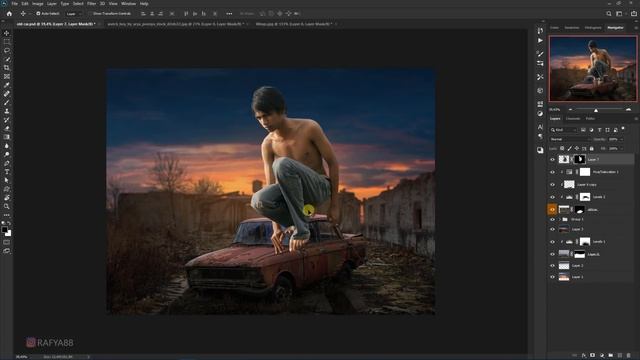Select the Horizontal Type tool
640x360 pixels.
[x=7, y=171]
